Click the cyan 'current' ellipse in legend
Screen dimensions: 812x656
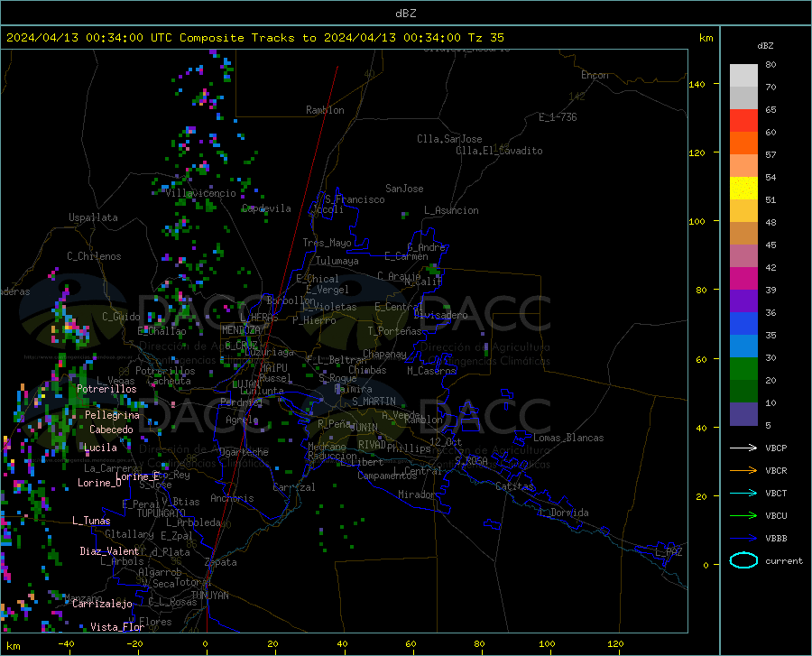click(x=743, y=560)
